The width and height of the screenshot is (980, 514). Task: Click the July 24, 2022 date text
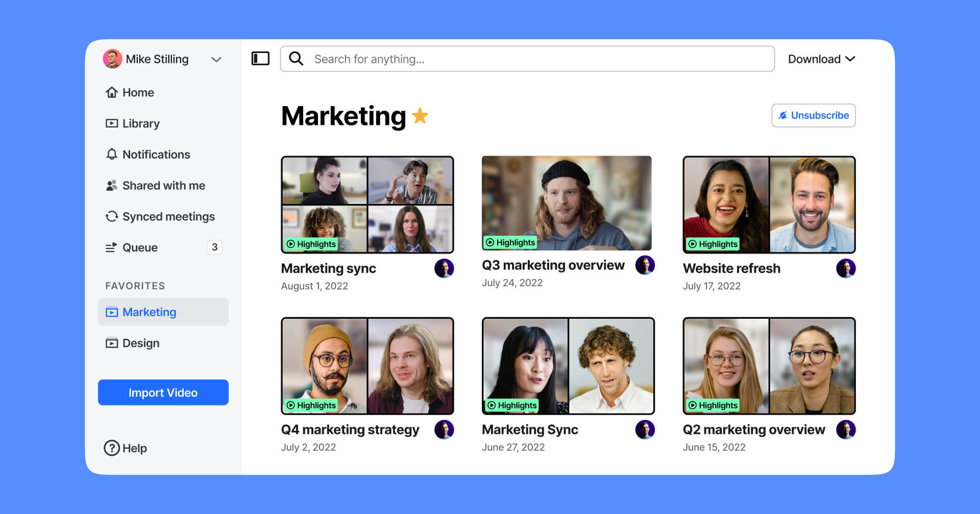click(x=512, y=282)
